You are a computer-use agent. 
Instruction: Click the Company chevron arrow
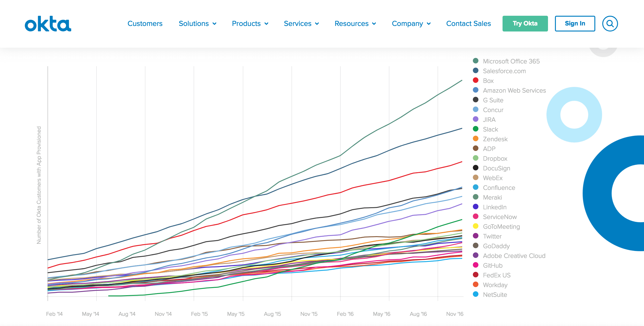429,24
